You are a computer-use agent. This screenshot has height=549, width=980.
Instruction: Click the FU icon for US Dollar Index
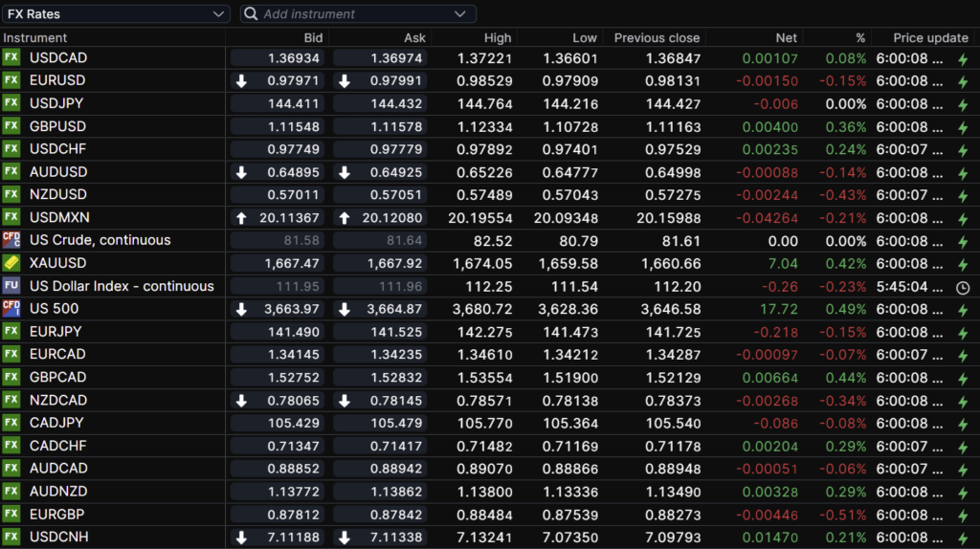pyautogui.click(x=11, y=286)
